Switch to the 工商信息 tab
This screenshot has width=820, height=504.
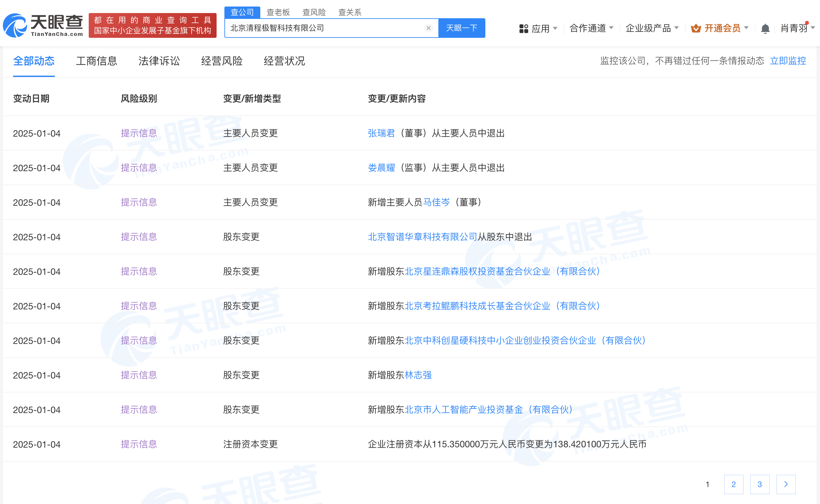click(x=96, y=61)
